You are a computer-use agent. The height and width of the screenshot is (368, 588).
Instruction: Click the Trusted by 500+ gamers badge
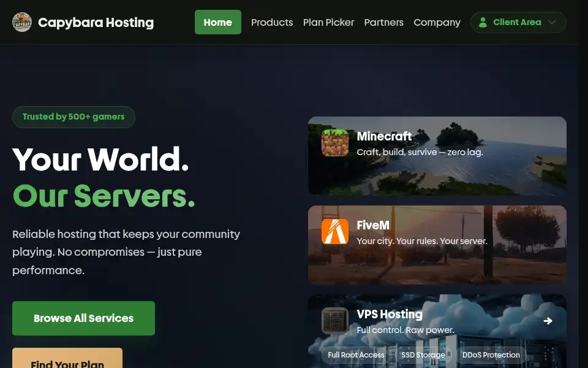tap(73, 117)
